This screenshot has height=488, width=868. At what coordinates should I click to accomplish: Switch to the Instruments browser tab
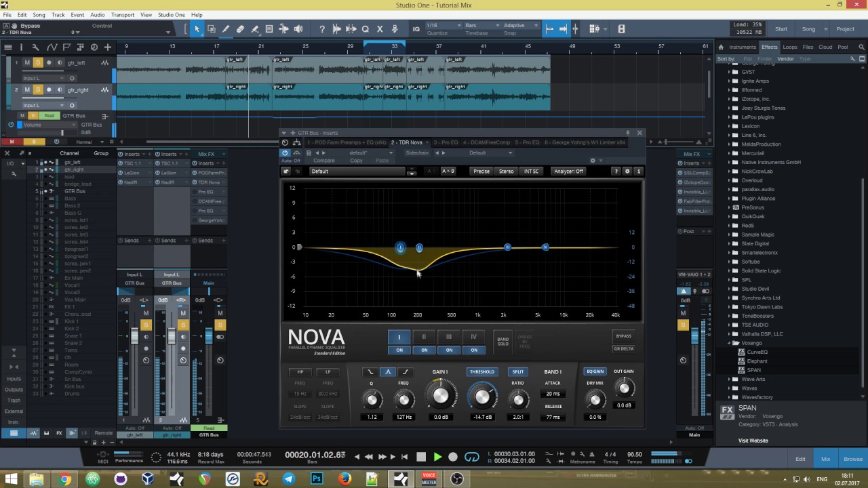[743, 47]
